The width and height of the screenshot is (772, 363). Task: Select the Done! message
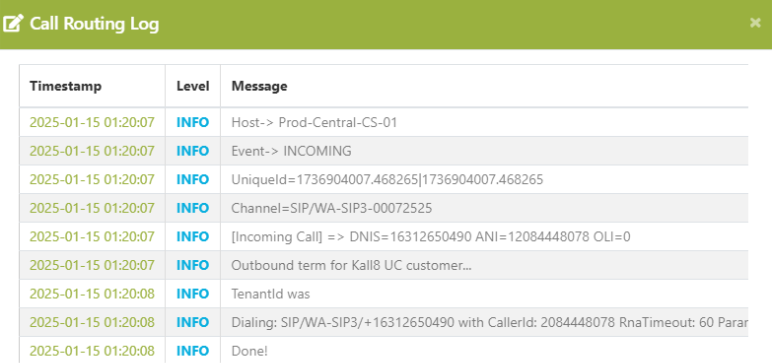(250, 351)
